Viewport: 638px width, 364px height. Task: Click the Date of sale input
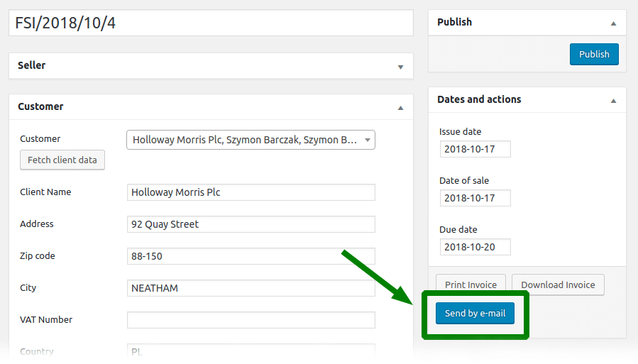coord(475,198)
